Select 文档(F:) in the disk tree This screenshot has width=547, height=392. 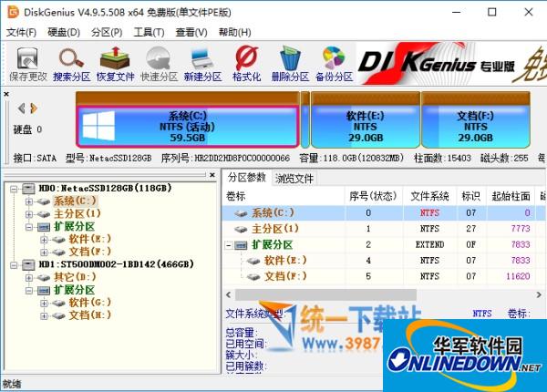[90, 252]
